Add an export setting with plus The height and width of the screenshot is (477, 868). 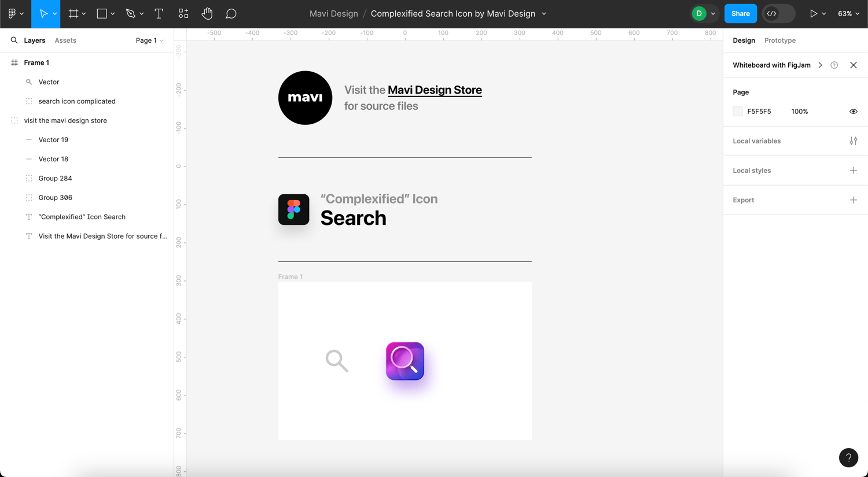coord(854,200)
